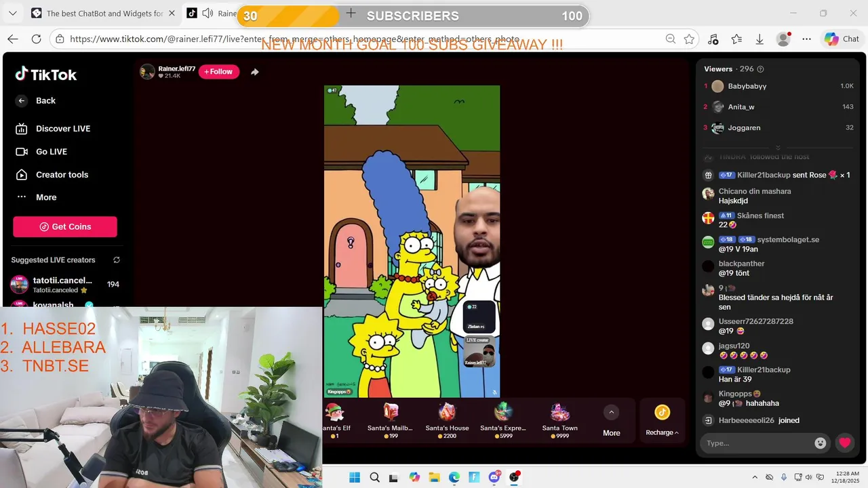The width and height of the screenshot is (868, 488).
Task: Send Santa's Elf gift
Action: tap(334, 420)
